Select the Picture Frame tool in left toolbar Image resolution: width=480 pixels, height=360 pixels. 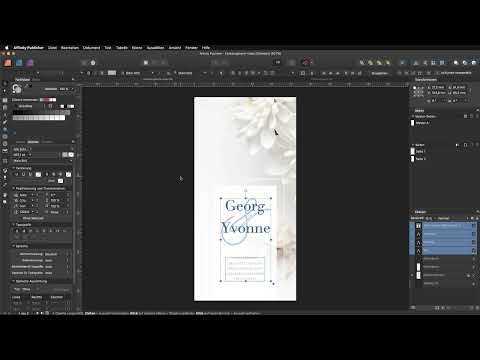click(5, 108)
